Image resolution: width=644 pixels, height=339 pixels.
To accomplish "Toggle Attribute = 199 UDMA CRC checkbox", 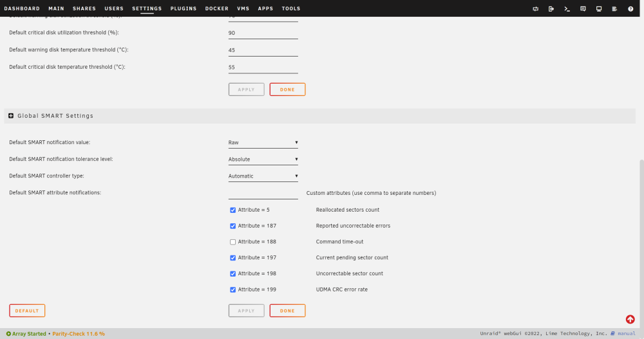I will 233,289.
